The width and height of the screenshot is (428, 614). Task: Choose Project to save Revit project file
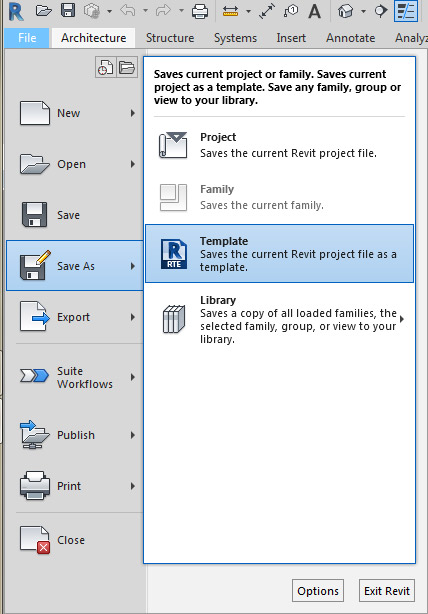(x=280, y=145)
